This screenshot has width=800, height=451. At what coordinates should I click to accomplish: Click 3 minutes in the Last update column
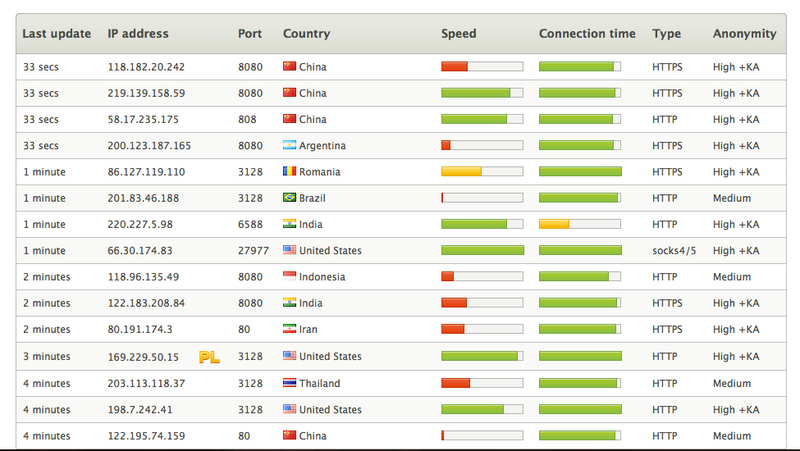(46, 356)
